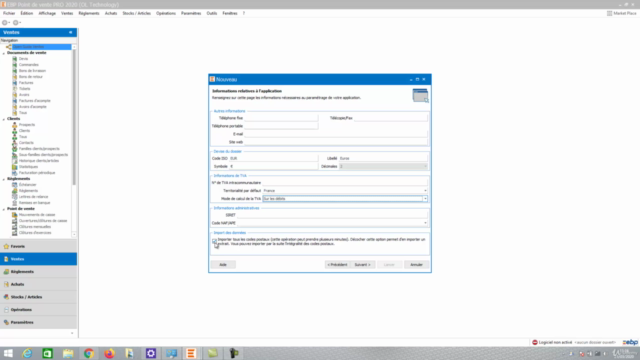Open the Bons de retour icon
640x360 pixels.
[15, 77]
